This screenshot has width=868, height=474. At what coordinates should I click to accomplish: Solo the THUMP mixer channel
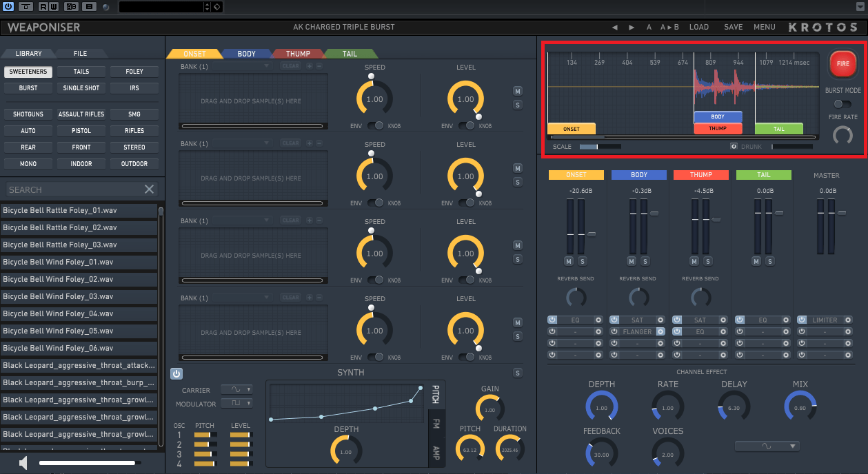[707, 262]
